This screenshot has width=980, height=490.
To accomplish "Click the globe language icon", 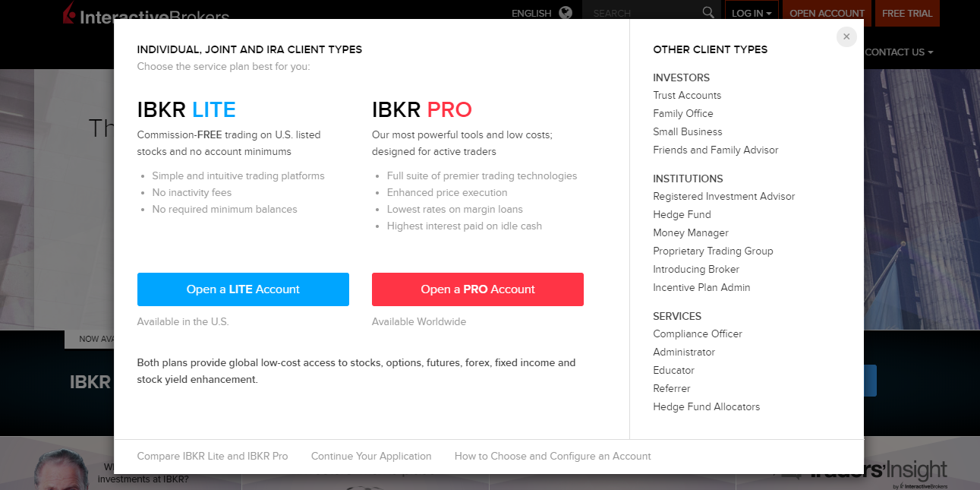I will pos(566,13).
